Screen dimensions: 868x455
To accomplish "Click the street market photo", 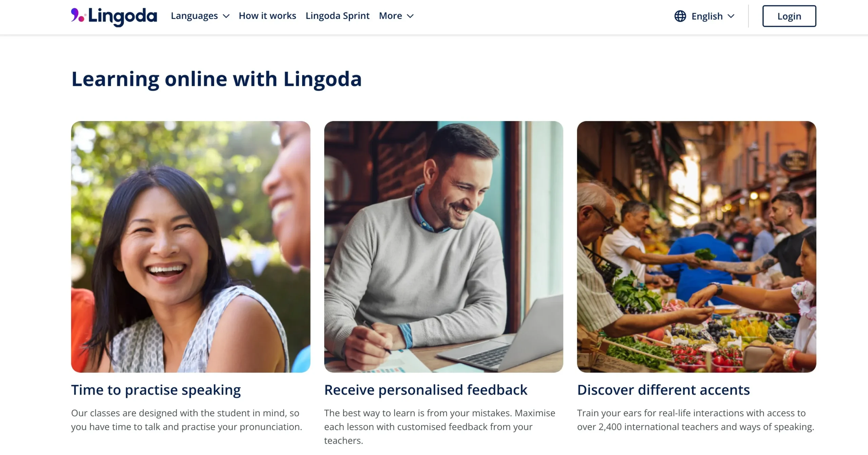I will coord(696,247).
